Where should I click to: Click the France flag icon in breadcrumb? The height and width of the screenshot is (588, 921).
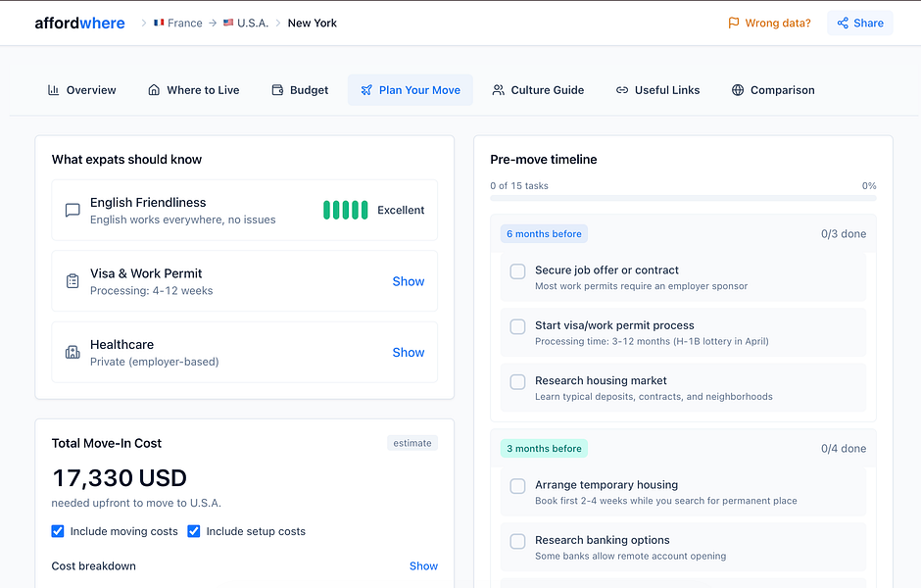159,23
